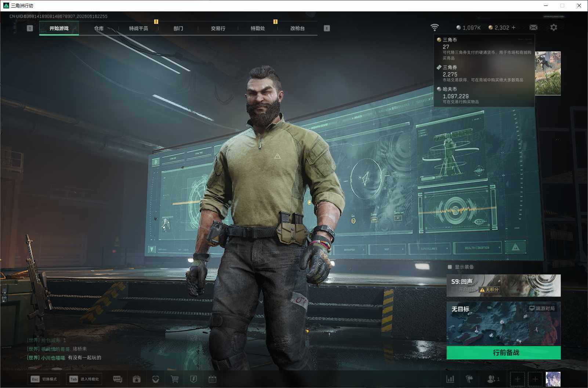Image resolution: width=588 pixels, height=388 pixels.
Task: Open the friends list icon
Action: (493, 379)
